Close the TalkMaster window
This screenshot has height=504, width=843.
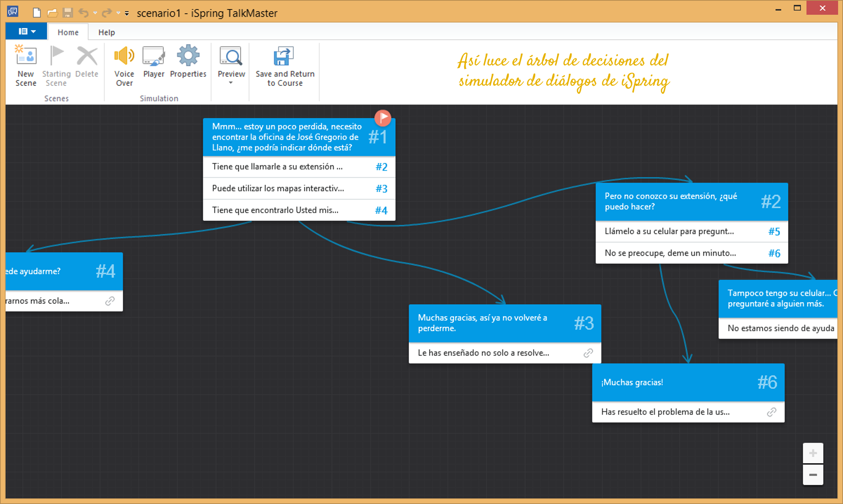click(822, 8)
